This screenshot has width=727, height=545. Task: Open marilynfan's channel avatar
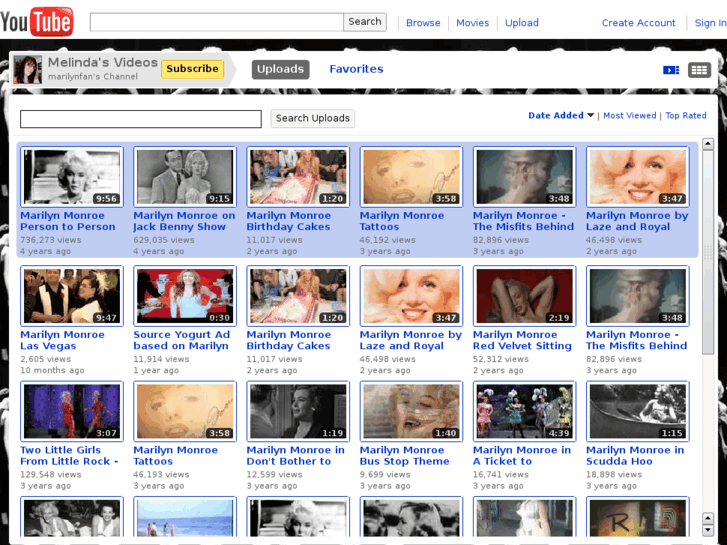point(27,70)
